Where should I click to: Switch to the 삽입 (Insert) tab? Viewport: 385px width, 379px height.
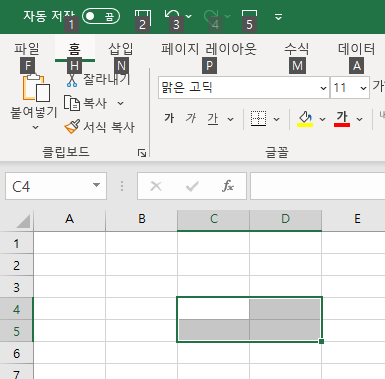click(121, 49)
